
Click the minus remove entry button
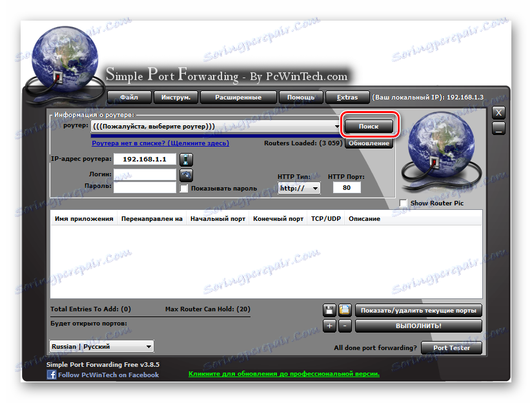coord(345,326)
